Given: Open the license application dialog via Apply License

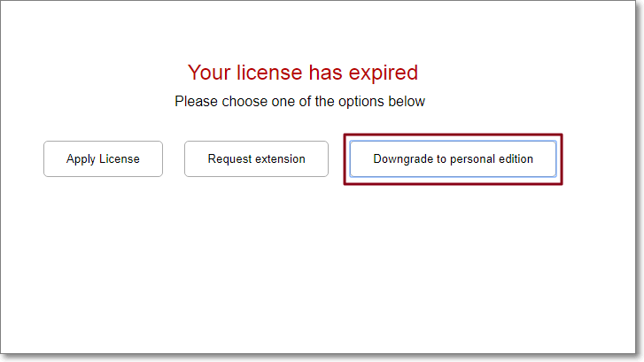Looking at the screenshot, I should tap(103, 159).
